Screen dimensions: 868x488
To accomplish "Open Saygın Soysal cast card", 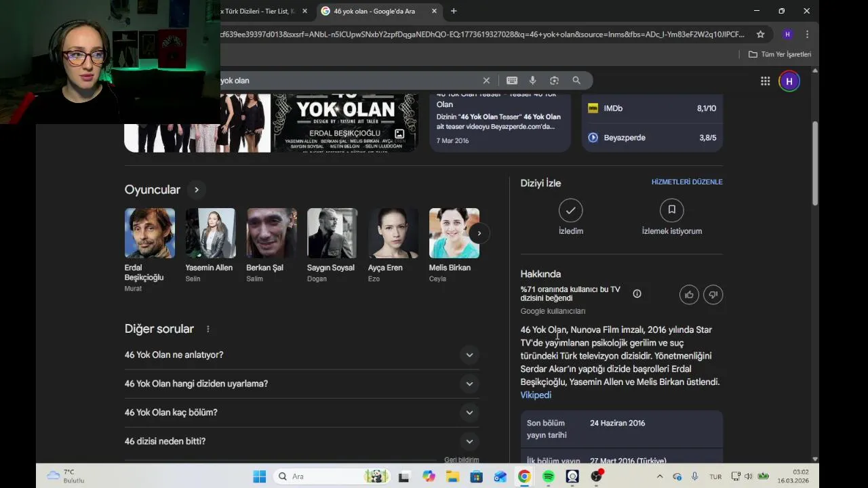I will [332, 245].
